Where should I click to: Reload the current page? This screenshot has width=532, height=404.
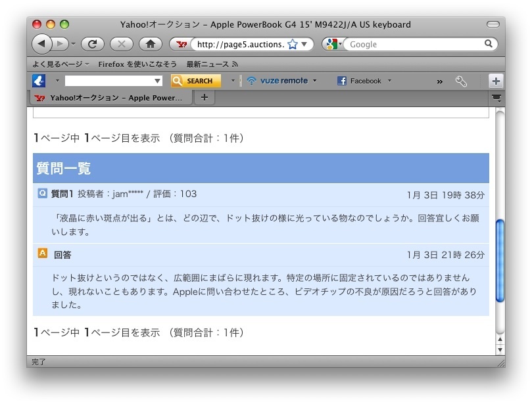(x=93, y=44)
